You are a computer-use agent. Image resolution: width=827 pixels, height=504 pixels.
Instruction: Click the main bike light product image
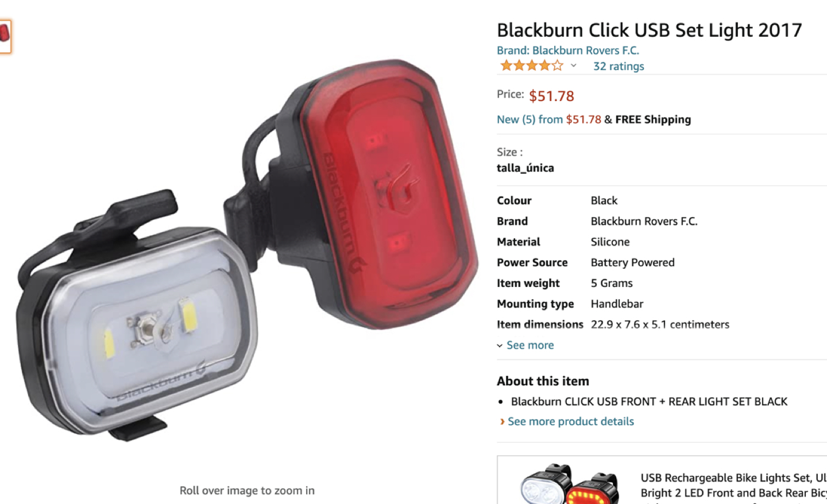tap(247, 250)
